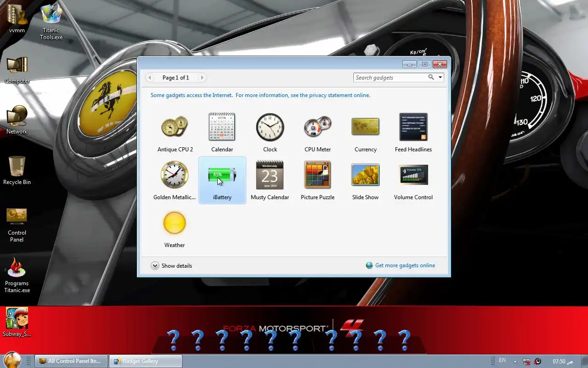Select the Calendar gadget
Image resolution: width=588 pixels, height=368 pixels.
pyautogui.click(x=222, y=133)
